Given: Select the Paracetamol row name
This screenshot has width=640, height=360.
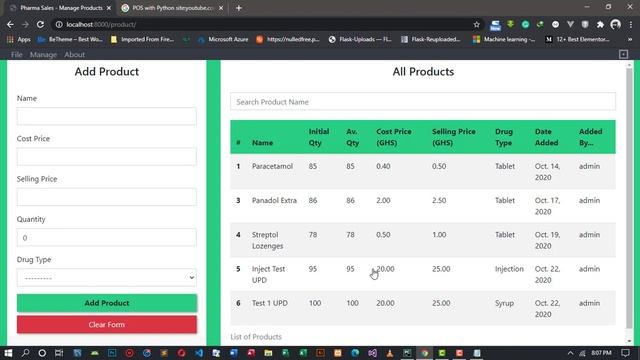Looking at the screenshot, I should [x=272, y=166].
